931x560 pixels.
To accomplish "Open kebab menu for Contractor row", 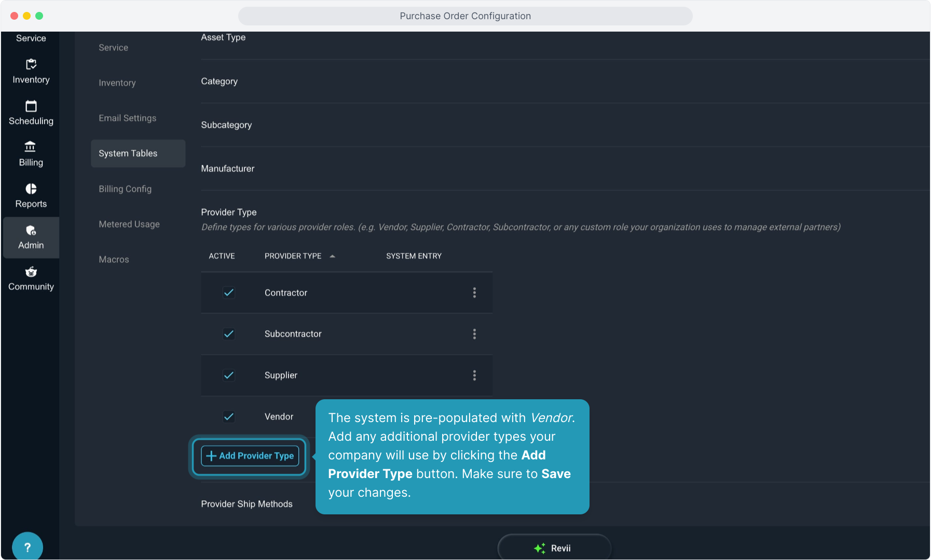I will (474, 293).
